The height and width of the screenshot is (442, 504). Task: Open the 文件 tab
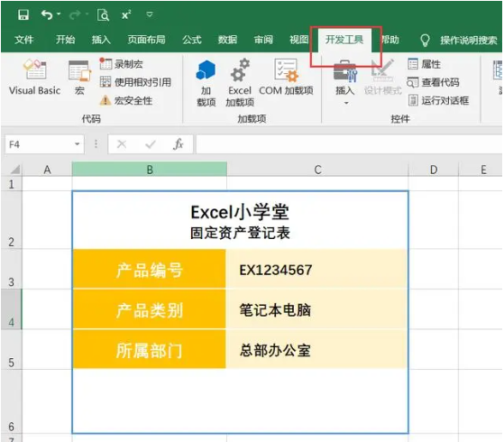point(24,40)
